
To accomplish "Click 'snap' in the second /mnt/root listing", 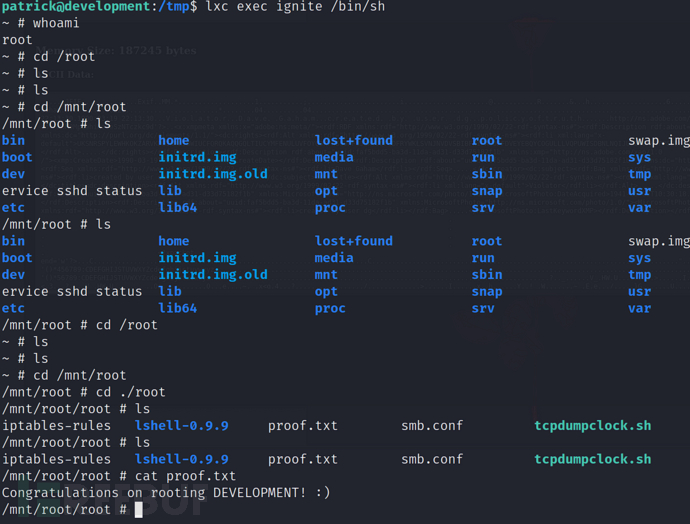I will [x=487, y=291].
